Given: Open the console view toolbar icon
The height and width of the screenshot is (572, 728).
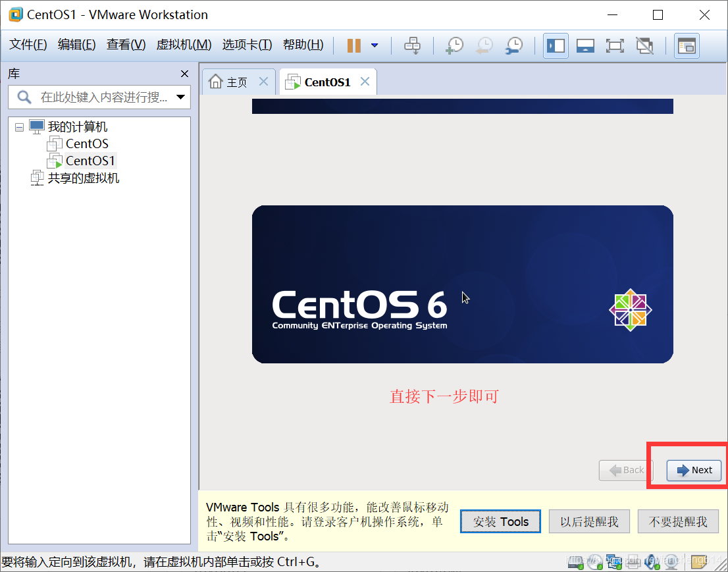Looking at the screenshot, I should 687,45.
